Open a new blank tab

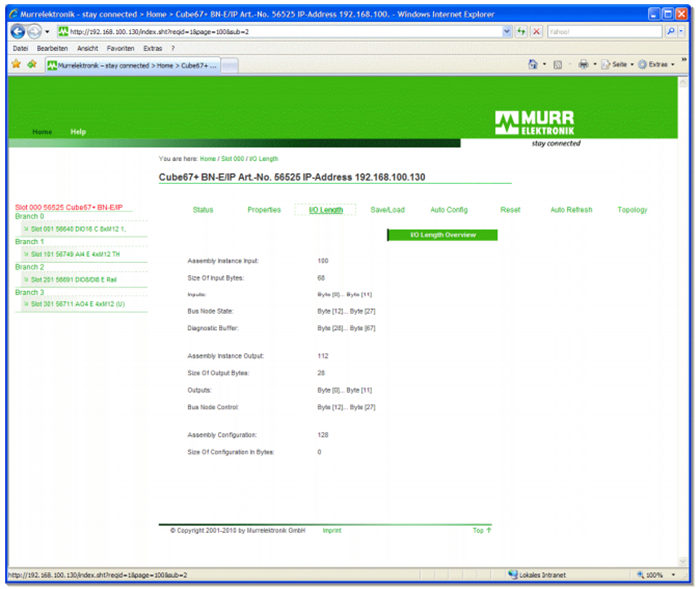tap(230, 66)
